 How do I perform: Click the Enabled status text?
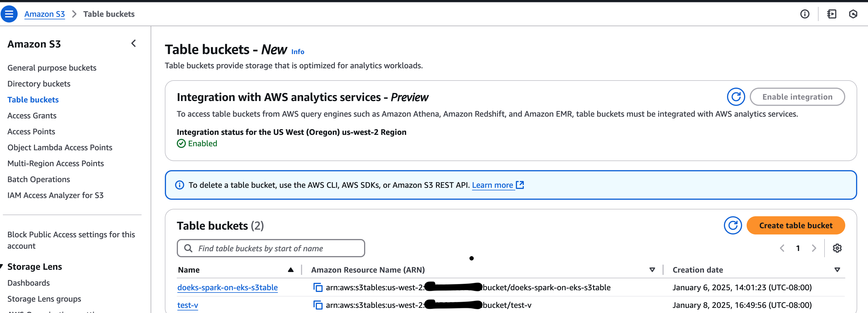tap(203, 143)
